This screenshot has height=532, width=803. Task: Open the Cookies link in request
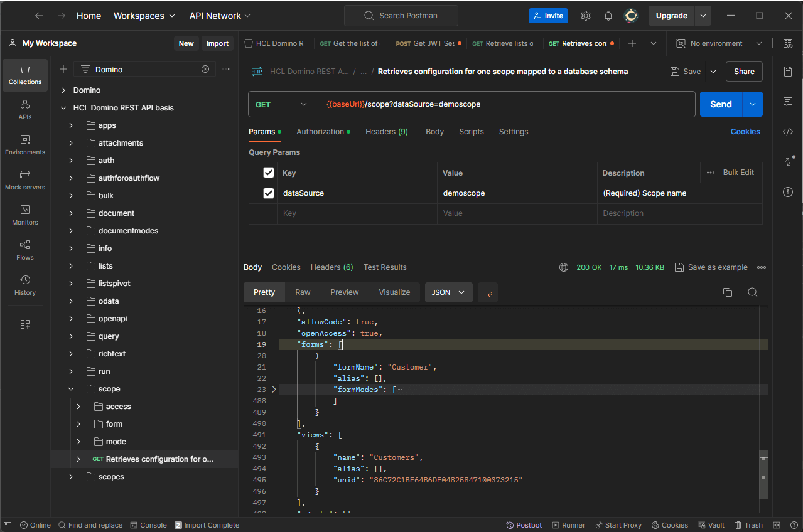click(745, 132)
